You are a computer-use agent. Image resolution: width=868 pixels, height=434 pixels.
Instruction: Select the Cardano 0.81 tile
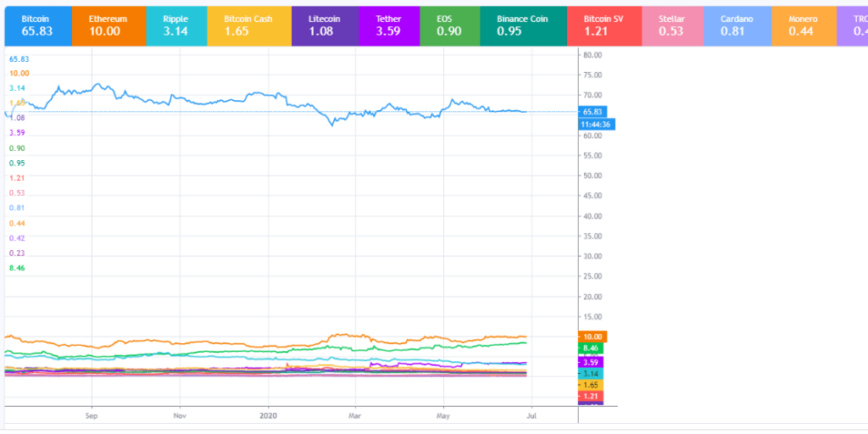click(x=737, y=26)
